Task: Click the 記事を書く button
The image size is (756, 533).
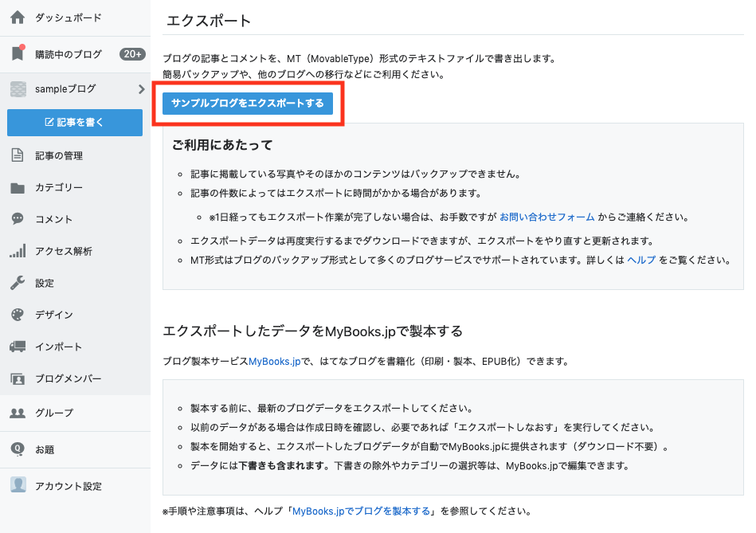Action: (75, 123)
